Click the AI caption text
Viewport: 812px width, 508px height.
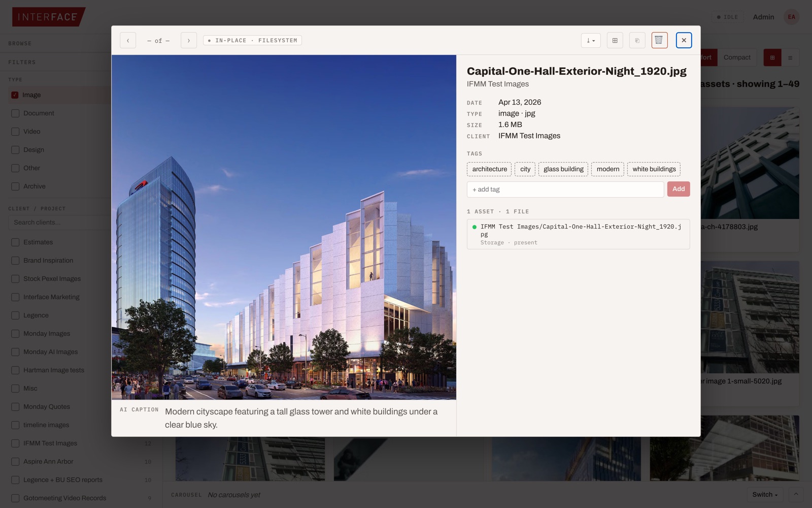[x=301, y=418]
